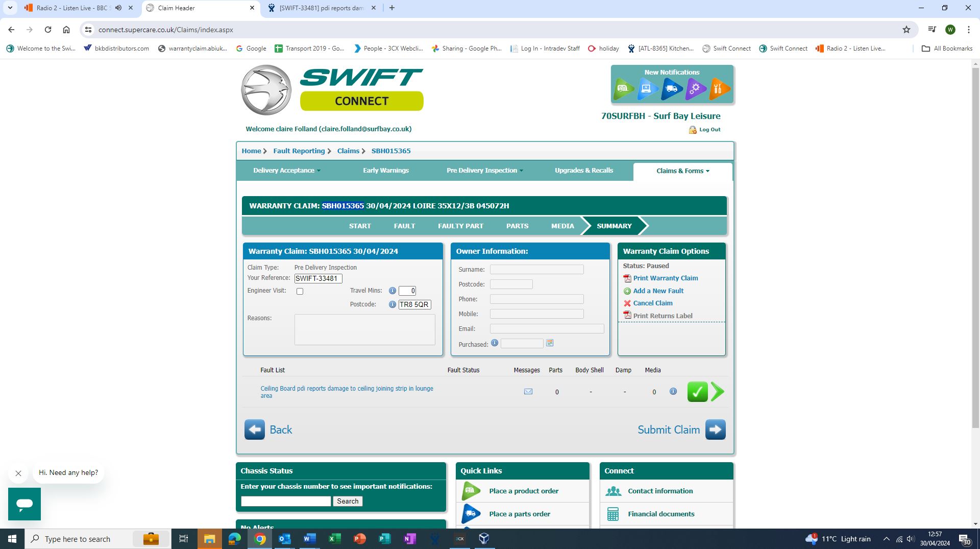Tick the Engineer Visit checkbox
The width and height of the screenshot is (980, 549).
[300, 292]
